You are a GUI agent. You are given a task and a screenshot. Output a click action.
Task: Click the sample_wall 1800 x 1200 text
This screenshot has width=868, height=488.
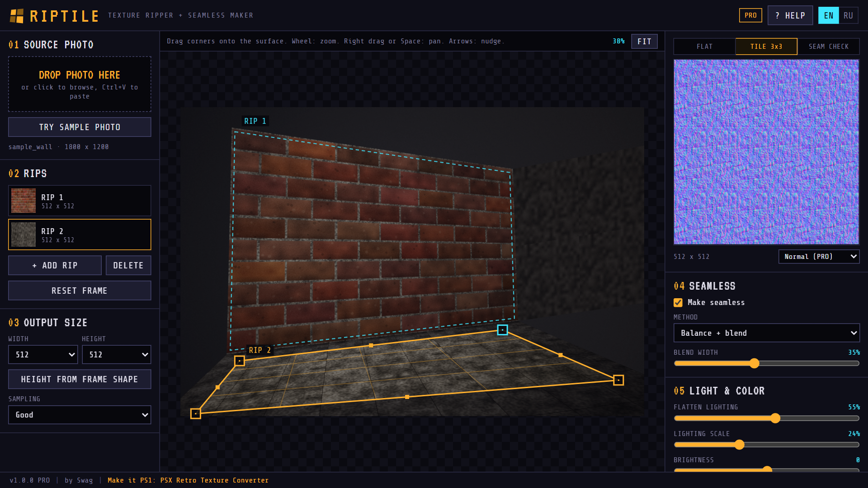click(x=58, y=147)
